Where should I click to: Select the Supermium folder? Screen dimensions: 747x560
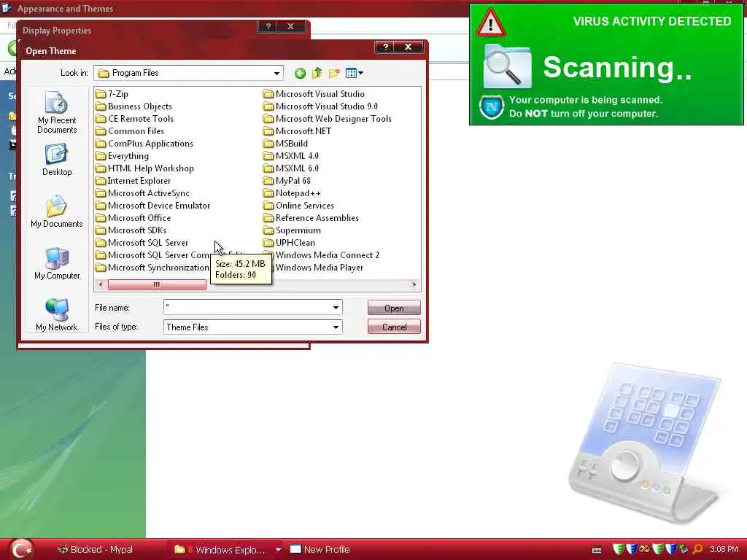coord(292,230)
